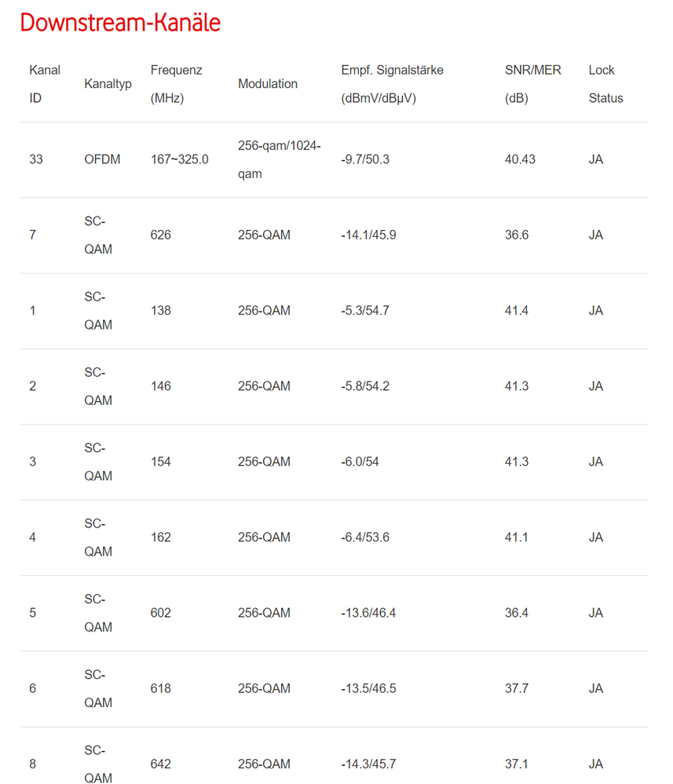Screen dimensions: 673x784
Task: Select the 642 MHz frequency cell
Action: point(161,764)
